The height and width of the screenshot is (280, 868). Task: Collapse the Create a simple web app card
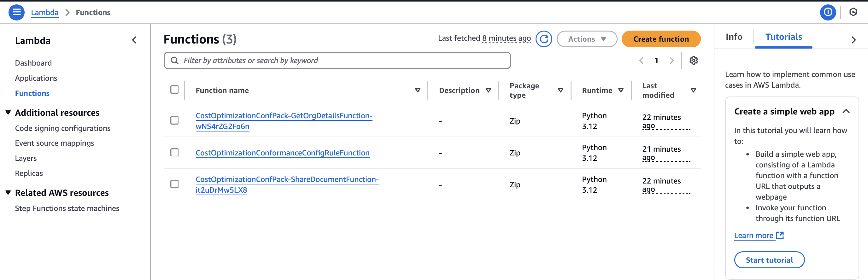[846, 112]
